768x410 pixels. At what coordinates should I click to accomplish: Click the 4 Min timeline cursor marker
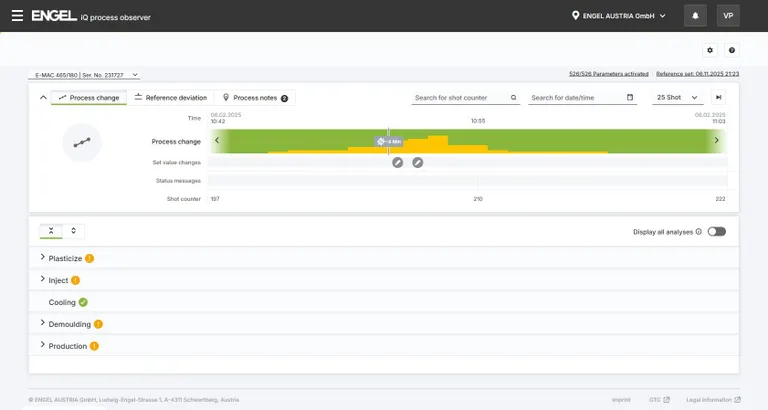coord(389,142)
